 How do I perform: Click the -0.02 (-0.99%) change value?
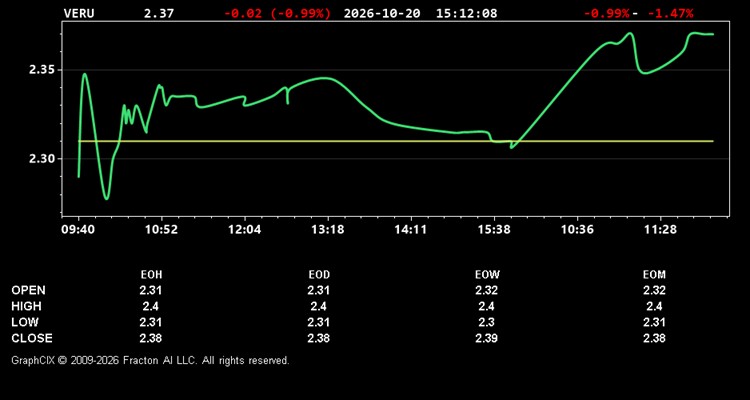pyautogui.click(x=277, y=13)
